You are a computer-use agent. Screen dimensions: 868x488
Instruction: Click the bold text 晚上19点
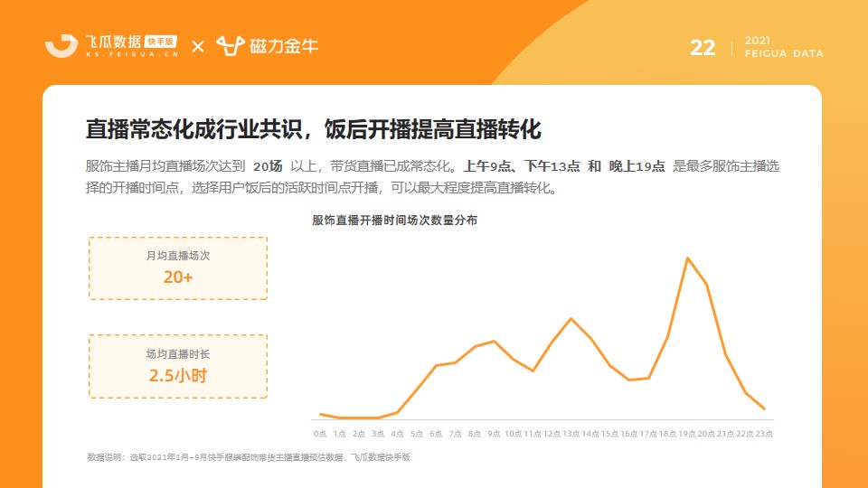(637, 166)
